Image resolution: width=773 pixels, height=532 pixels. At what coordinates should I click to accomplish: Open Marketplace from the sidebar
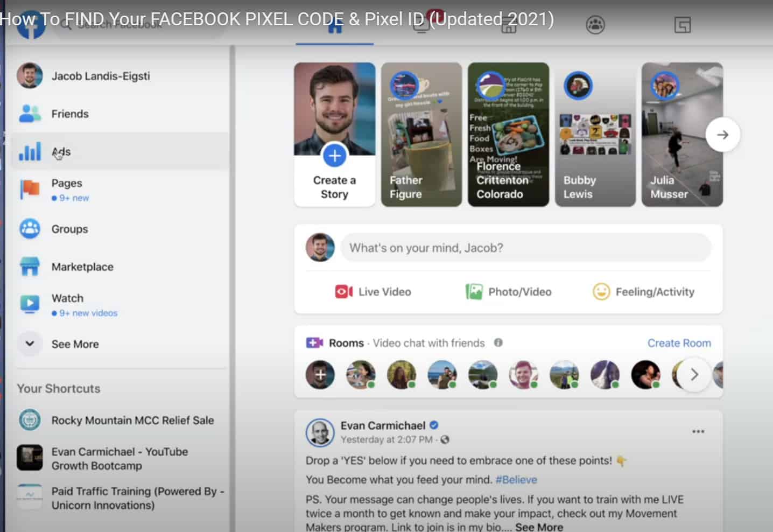pos(82,267)
